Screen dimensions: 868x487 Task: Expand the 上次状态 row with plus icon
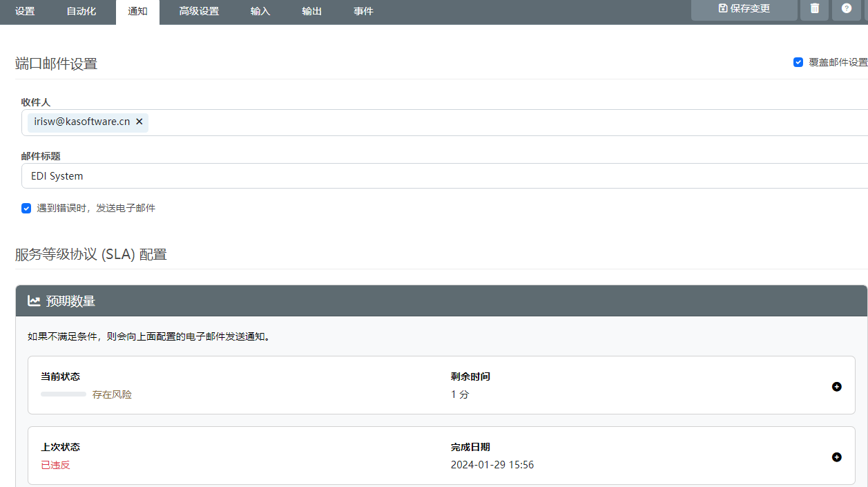click(837, 457)
